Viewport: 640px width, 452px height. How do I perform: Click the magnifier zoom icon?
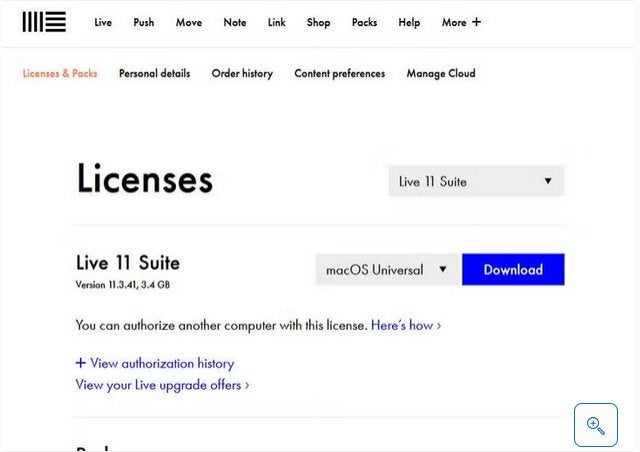point(596,425)
